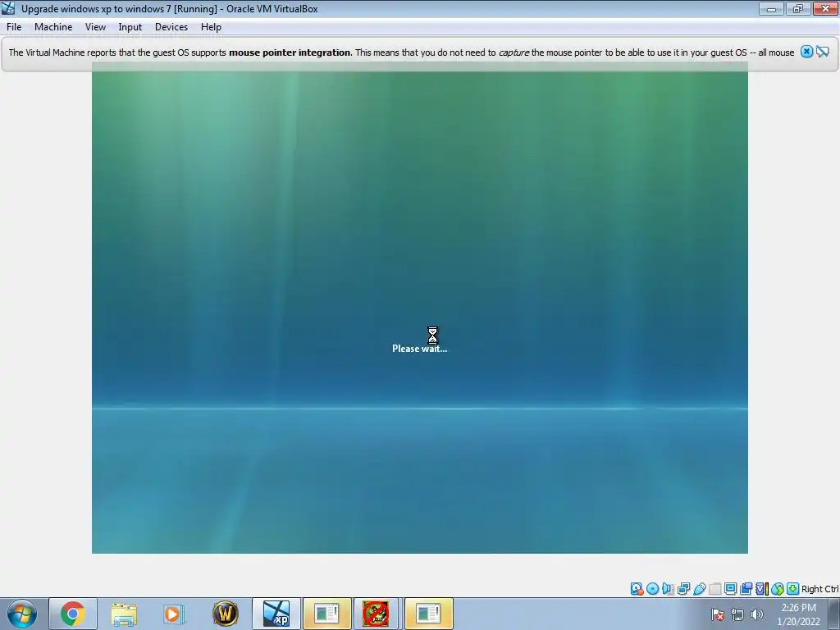The image size is (840, 630).
Task: Click the Show desktop strip
Action: click(x=834, y=614)
